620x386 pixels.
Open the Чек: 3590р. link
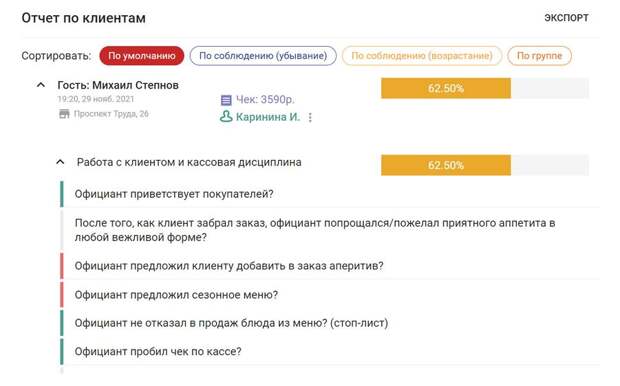265,100
